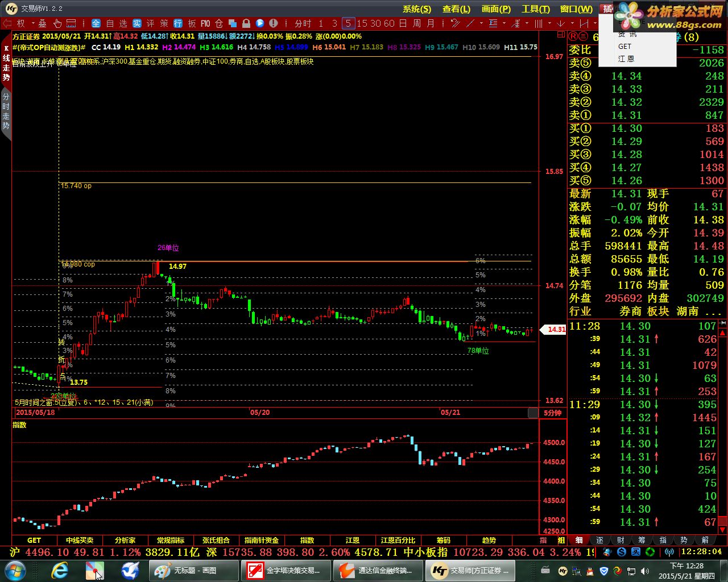Open the 中线买卖 bottom tab

coord(80,541)
